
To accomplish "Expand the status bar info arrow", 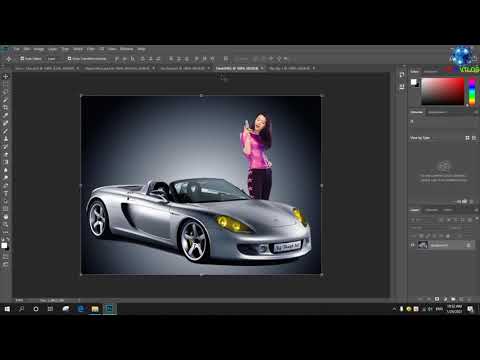I will [x=79, y=300].
